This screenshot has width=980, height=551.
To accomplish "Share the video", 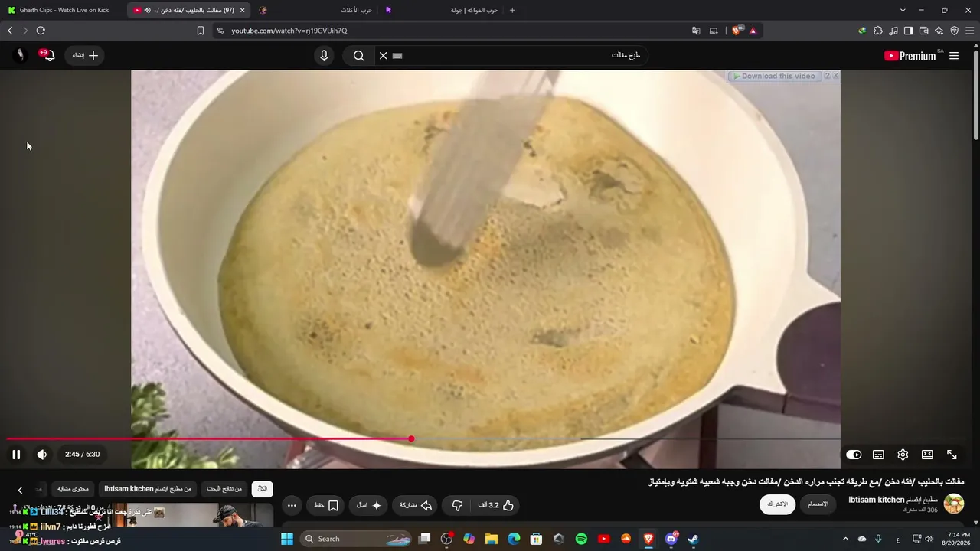I will pos(416,505).
